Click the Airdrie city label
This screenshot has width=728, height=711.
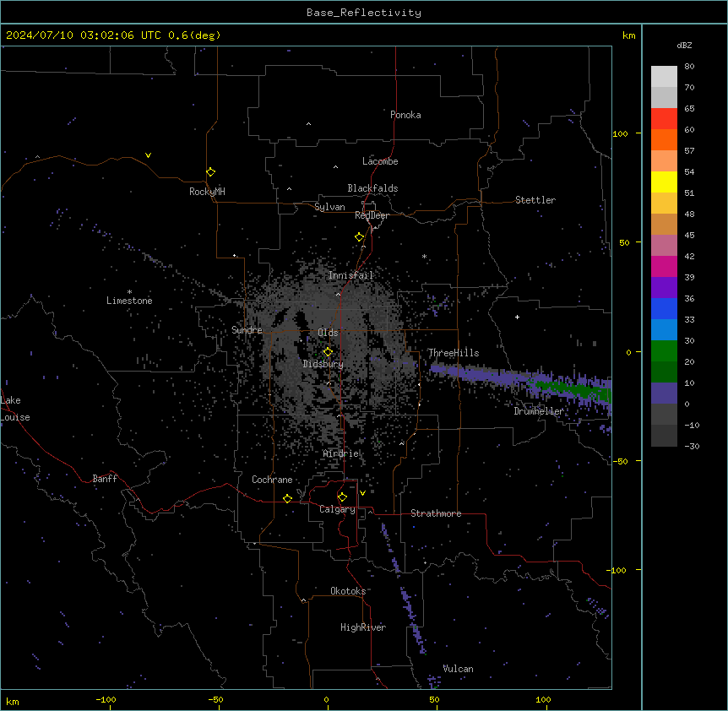pos(341,453)
